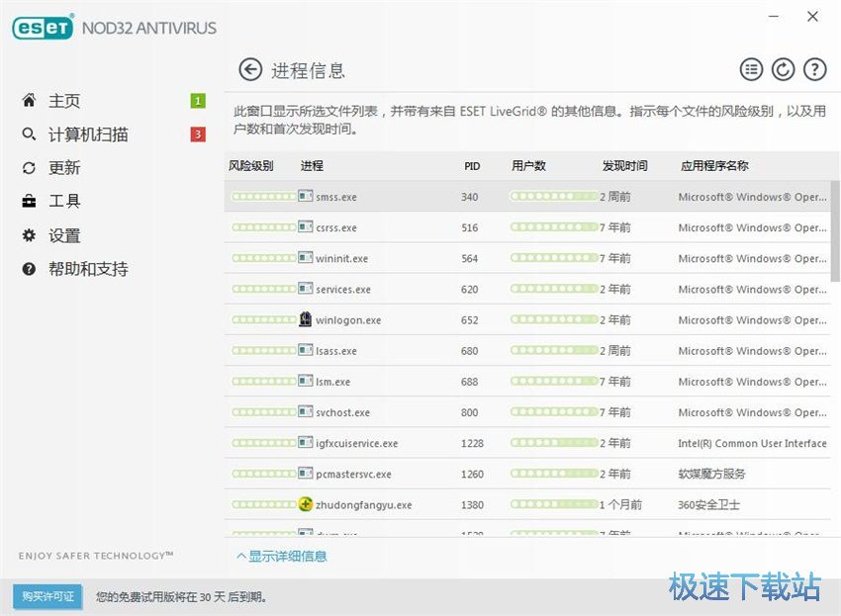This screenshot has height=616, width=841.
Task: Select the refresh icon next to 更新
Action: tap(29, 168)
